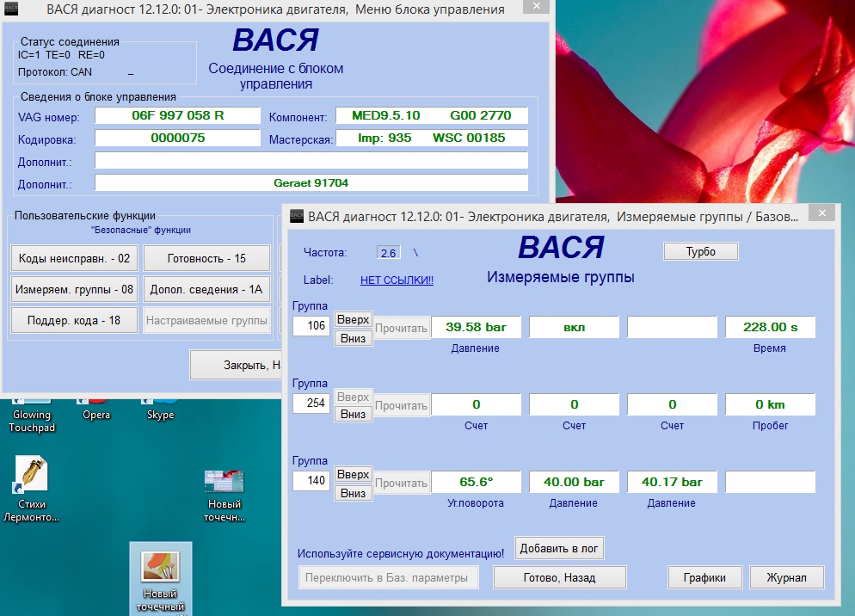Click Прочитать for group 140
The height and width of the screenshot is (616, 855).
click(x=402, y=483)
